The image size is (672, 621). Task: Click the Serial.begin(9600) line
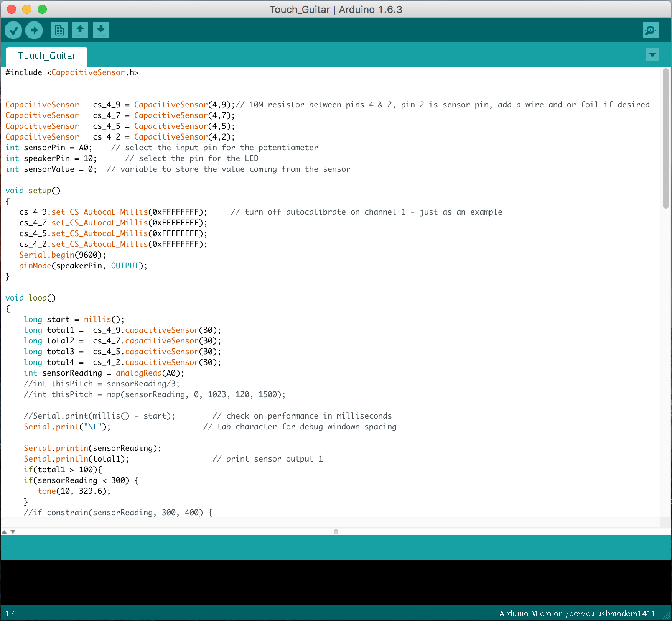point(63,255)
